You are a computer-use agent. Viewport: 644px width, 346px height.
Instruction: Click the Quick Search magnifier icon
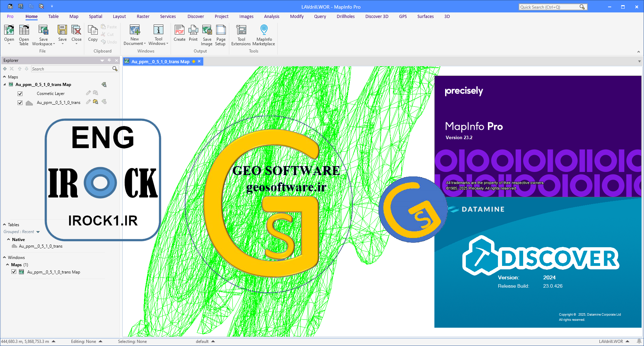[582, 7]
